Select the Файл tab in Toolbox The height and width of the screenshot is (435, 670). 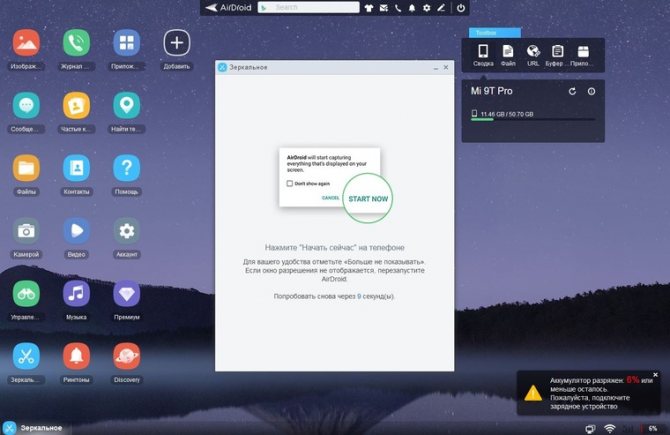point(508,56)
